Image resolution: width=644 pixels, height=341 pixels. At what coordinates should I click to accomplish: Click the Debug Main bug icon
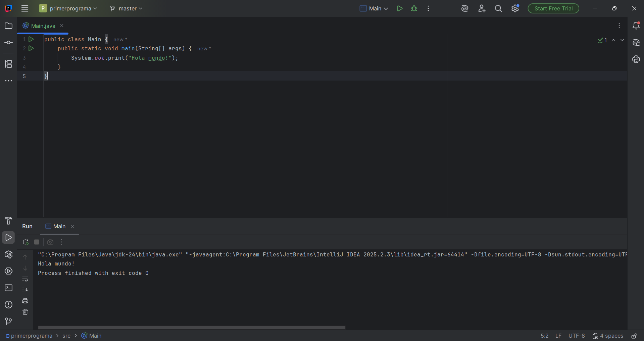pyautogui.click(x=414, y=9)
